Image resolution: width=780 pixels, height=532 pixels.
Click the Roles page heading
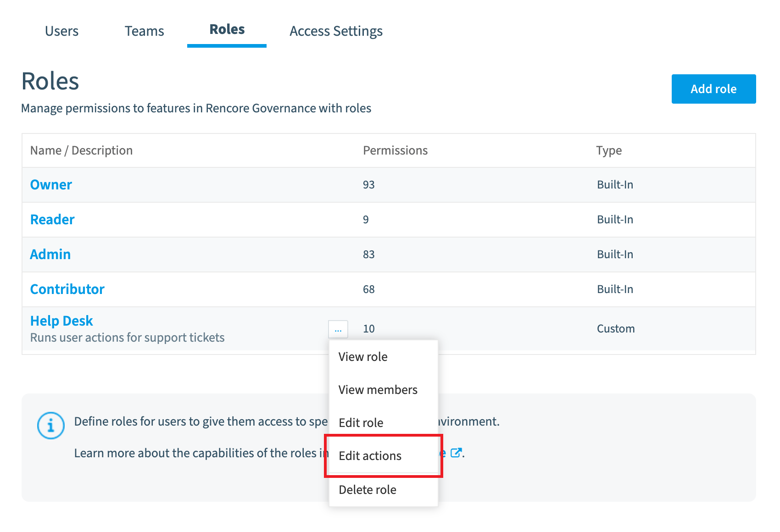(x=50, y=82)
